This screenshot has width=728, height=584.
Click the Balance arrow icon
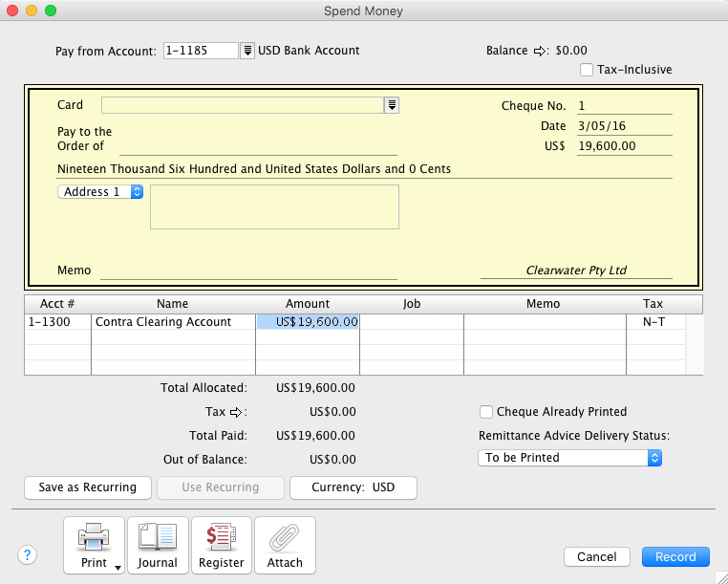pyautogui.click(x=539, y=51)
